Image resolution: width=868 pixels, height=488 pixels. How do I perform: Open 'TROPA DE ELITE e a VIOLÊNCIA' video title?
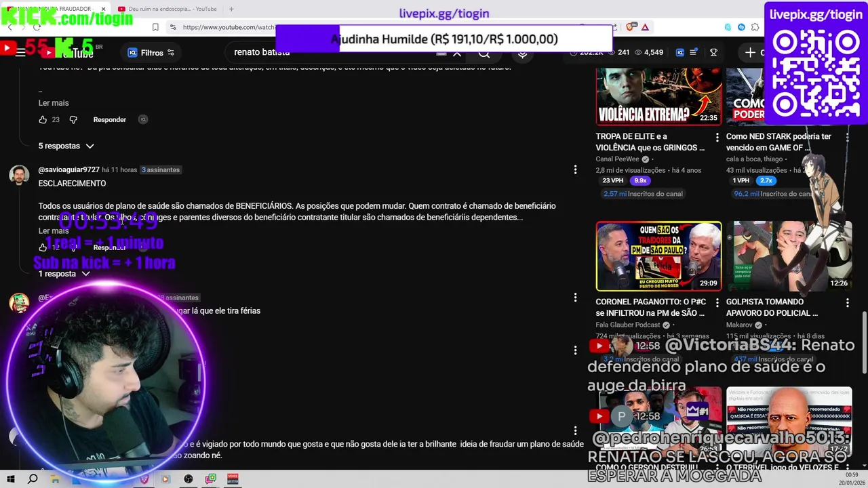click(x=650, y=142)
